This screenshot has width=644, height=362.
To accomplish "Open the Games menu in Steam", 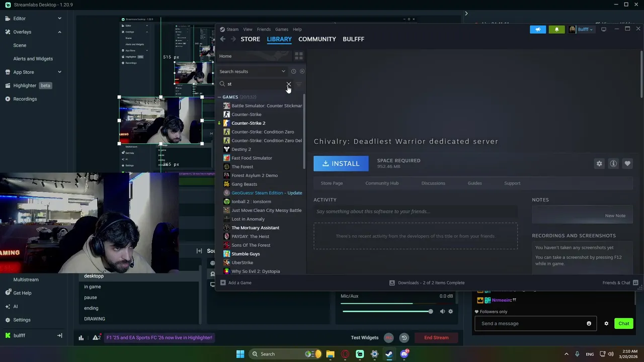I will [282, 29].
